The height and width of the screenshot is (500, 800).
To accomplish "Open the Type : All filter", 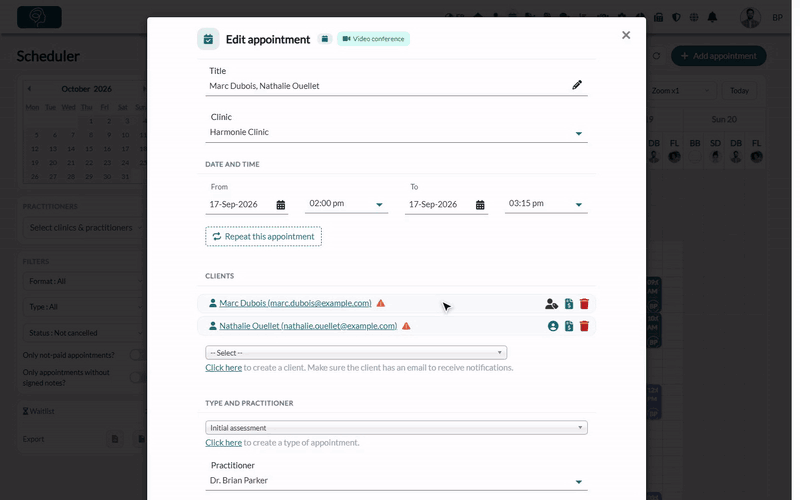I will click(x=84, y=307).
